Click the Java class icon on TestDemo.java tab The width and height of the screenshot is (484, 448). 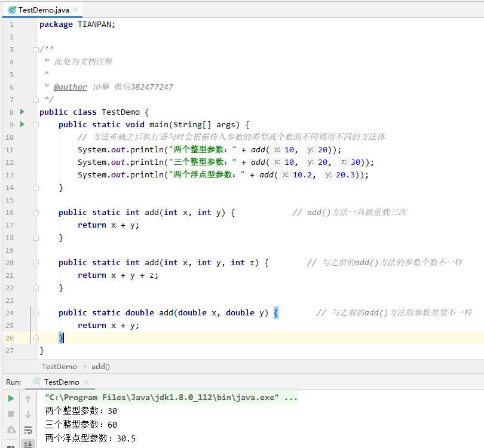click(x=12, y=10)
